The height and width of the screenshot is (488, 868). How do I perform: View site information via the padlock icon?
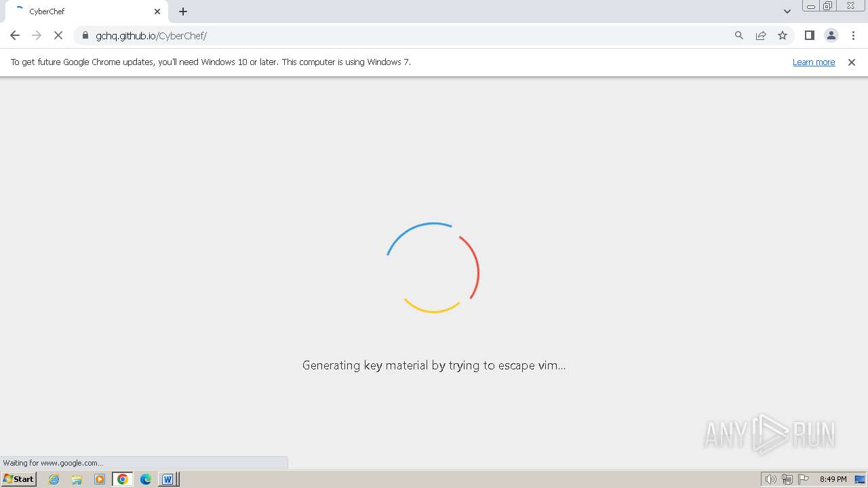85,35
